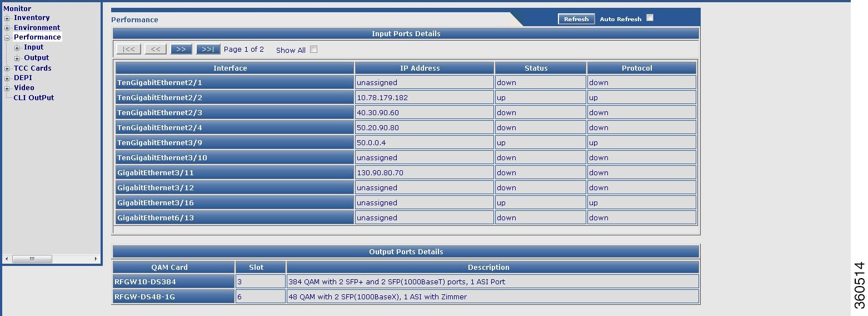Click the sidebar scrollbar right arrow

pyautogui.click(x=96, y=259)
